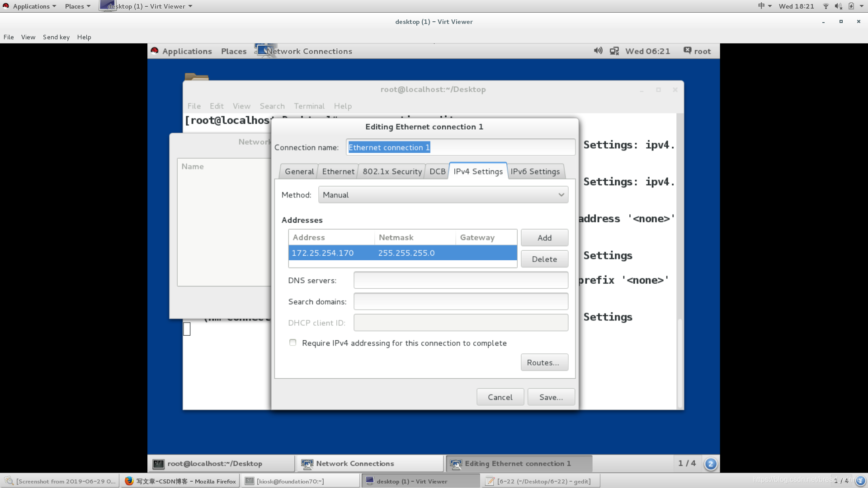The width and height of the screenshot is (868, 488).
Task: Switch to guest Network Connections task
Action: point(370,464)
